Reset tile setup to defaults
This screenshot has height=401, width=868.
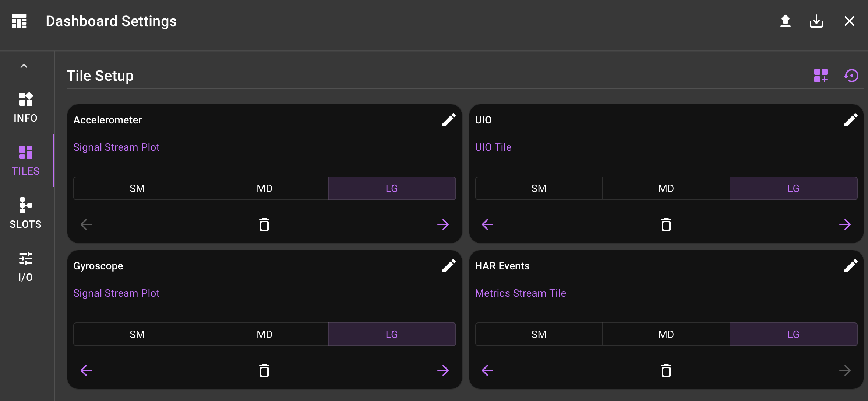click(x=851, y=76)
